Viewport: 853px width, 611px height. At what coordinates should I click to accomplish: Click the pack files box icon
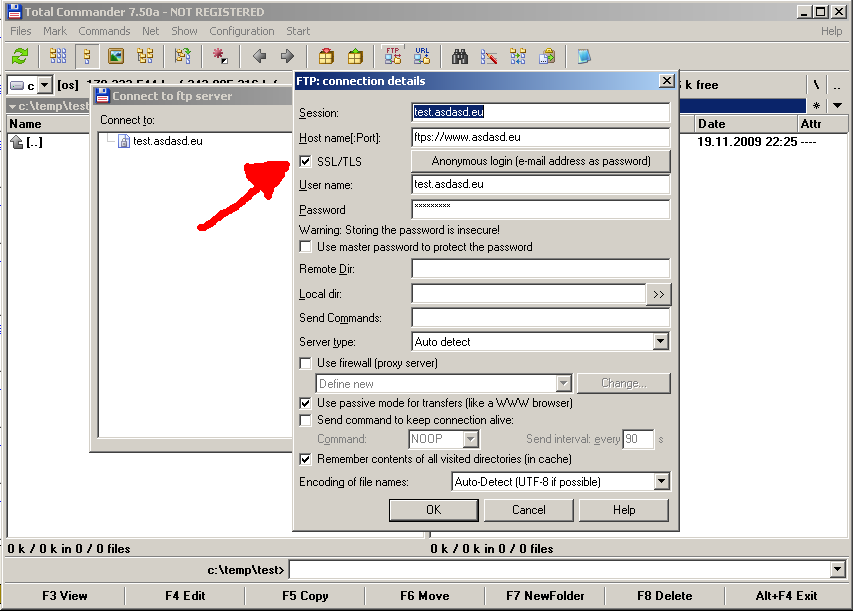tap(326, 56)
